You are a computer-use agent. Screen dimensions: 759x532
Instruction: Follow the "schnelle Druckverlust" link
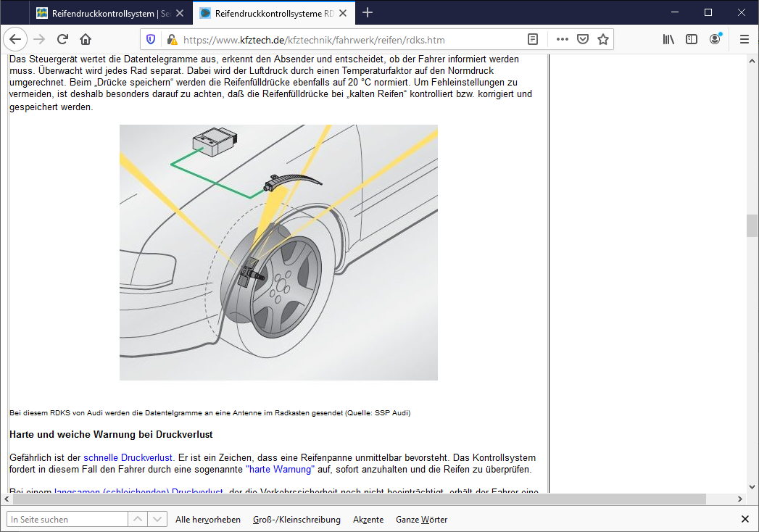[128, 457]
